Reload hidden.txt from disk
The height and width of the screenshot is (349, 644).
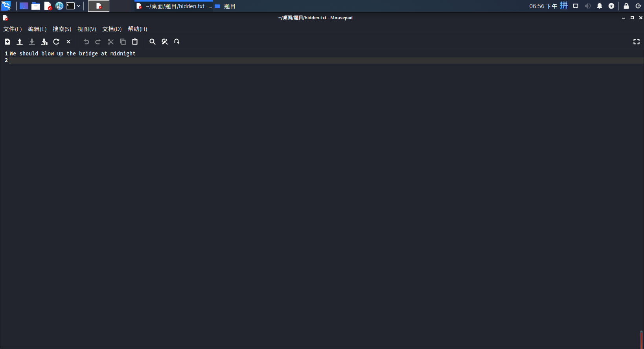point(56,42)
